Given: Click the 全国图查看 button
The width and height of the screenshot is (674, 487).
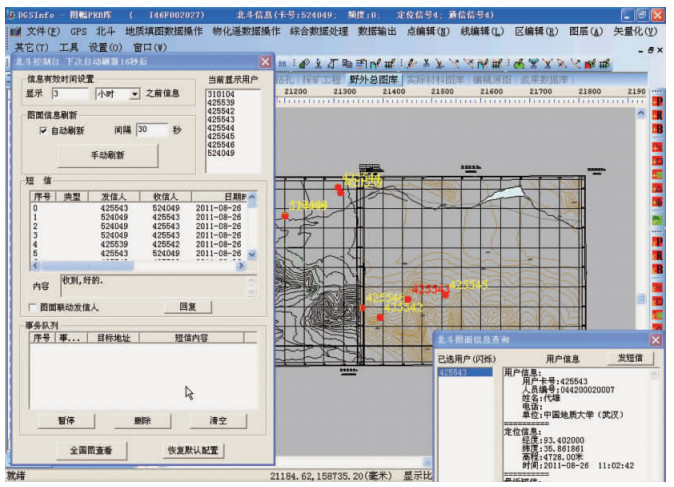Looking at the screenshot, I should (x=91, y=450).
